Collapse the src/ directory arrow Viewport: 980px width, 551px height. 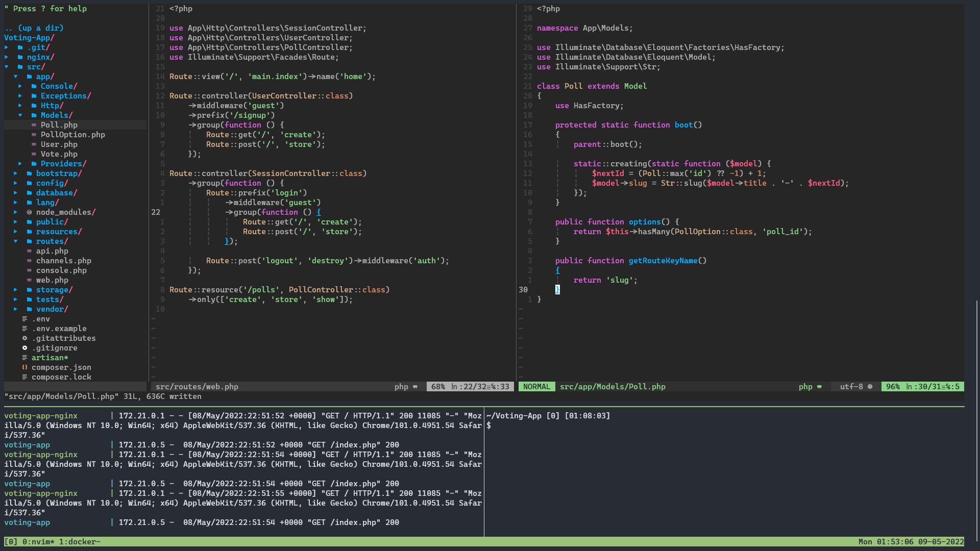pyautogui.click(x=6, y=67)
